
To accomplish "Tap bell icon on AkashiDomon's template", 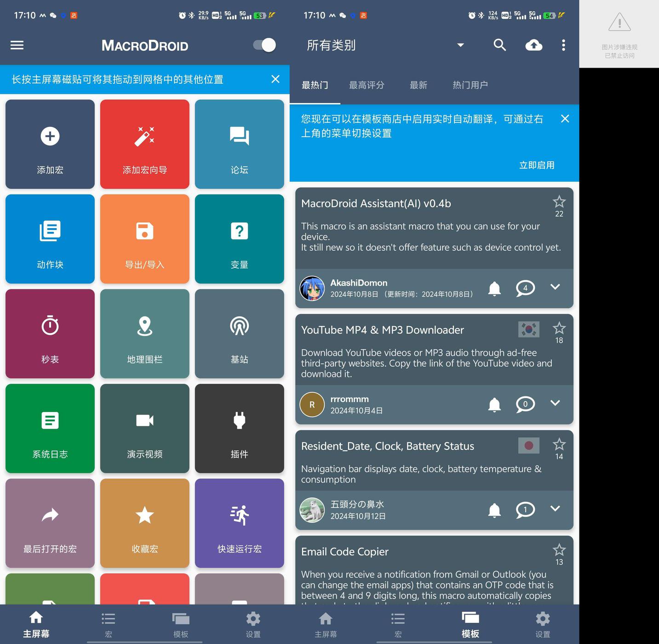I will pyautogui.click(x=494, y=288).
